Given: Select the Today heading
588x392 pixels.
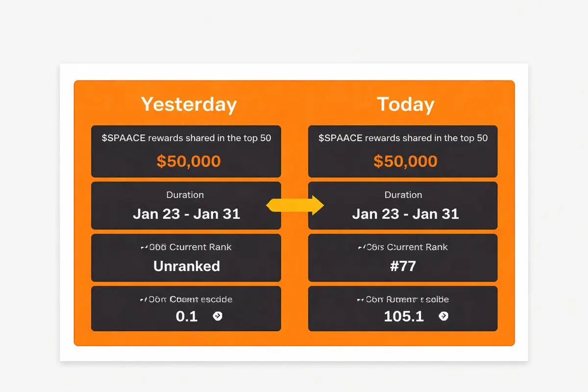Looking at the screenshot, I should click(405, 104).
